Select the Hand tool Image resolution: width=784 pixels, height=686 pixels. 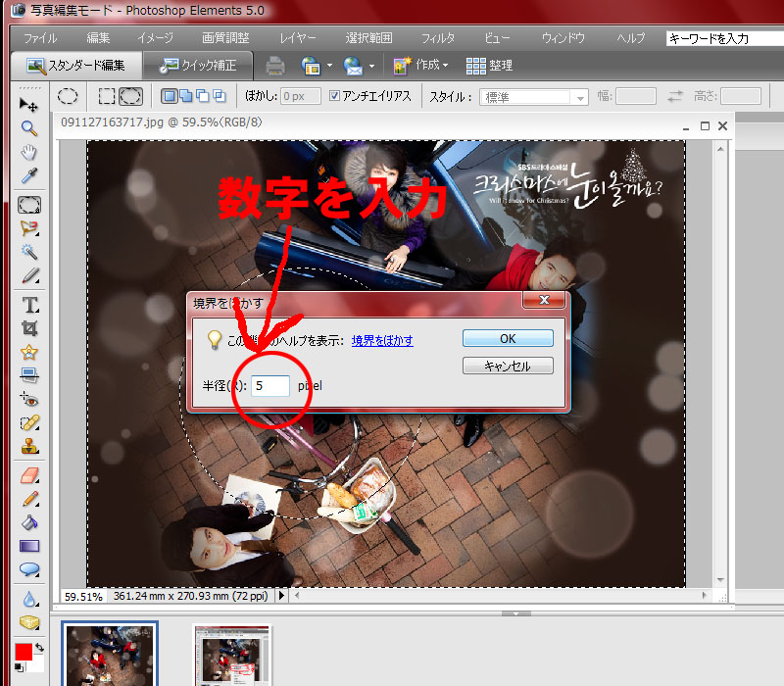click(29, 152)
